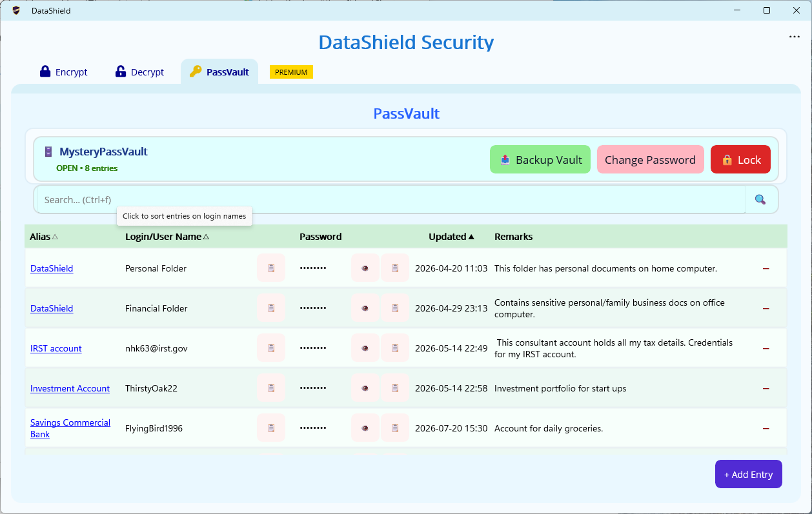Open the Investment Account link
Viewport: 812px width, 514px height.
coord(70,388)
